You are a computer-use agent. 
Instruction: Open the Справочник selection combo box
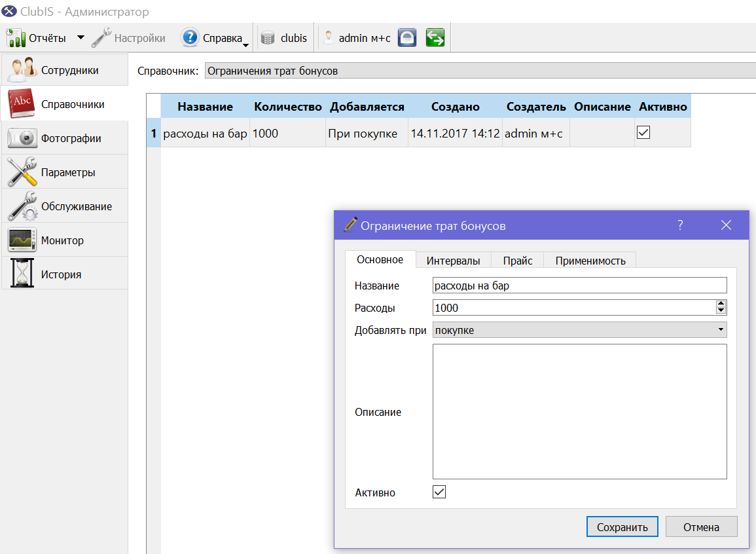(480, 70)
